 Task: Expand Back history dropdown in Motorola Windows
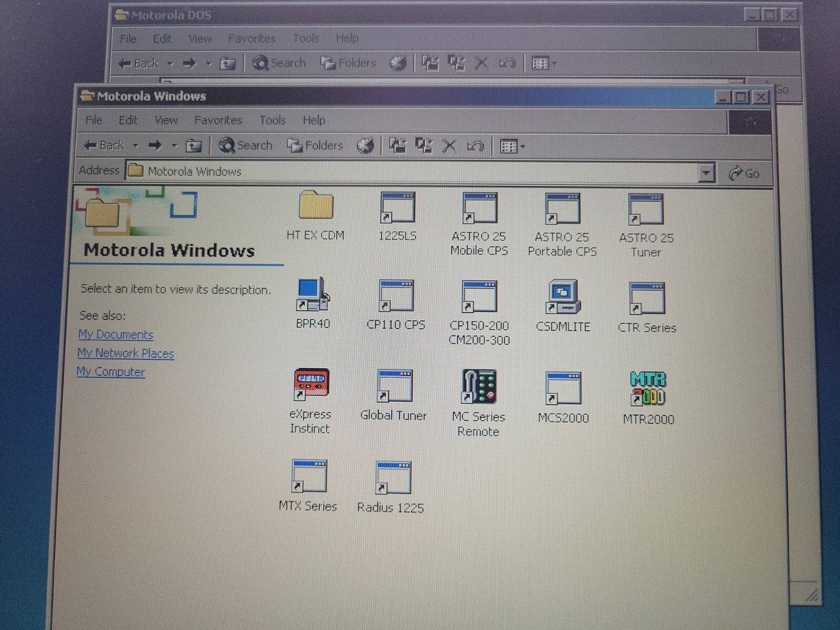click(x=135, y=145)
